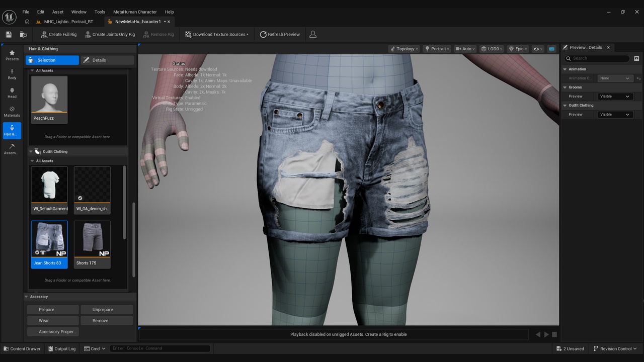Click the Prepare button
Screen dimensions: 644x362
tap(53, 309)
